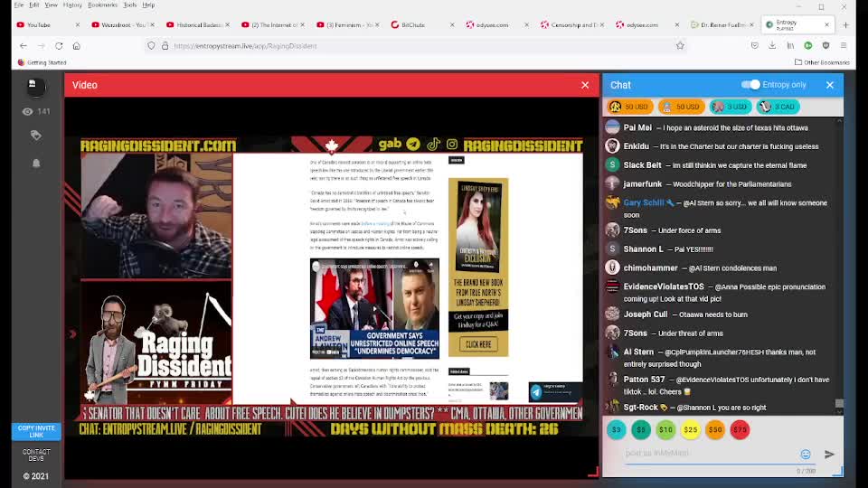Open the File menu
The image size is (868, 488).
pos(19,5)
